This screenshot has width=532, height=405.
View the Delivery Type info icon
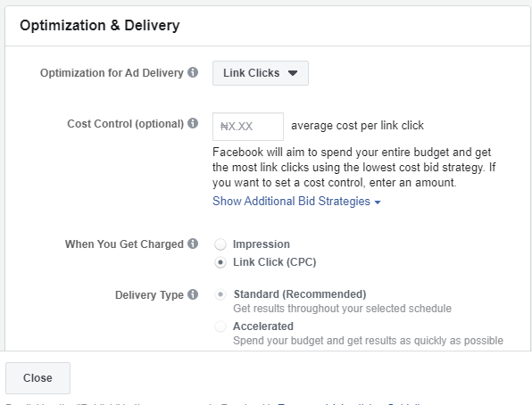coord(193,294)
